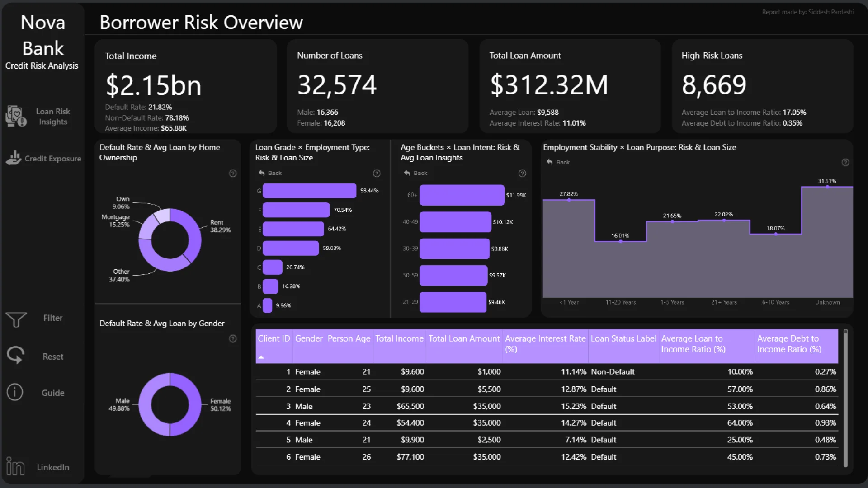Sort table by Total Loan Amount header
This screenshot has width=868, height=488.
click(x=464, y=339)
